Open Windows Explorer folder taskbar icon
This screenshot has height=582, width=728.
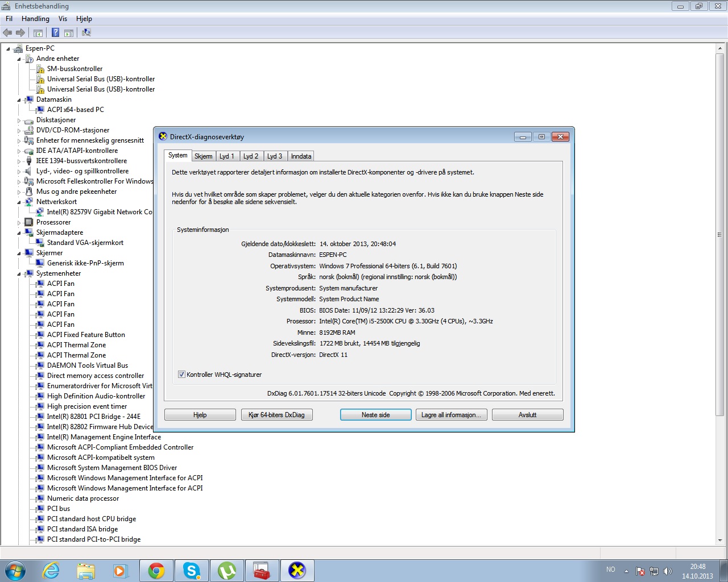click(86, 571)
